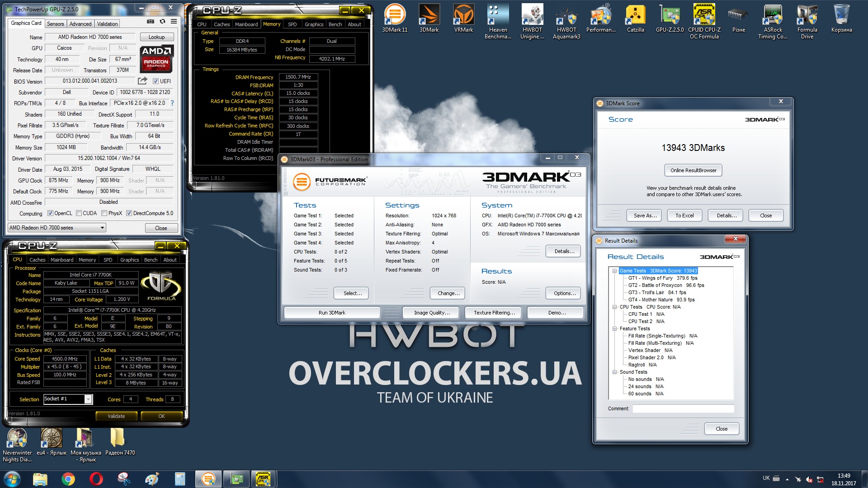
Task: Click the Demo... button in 3DMark03
Action: [x=556, y=313]
